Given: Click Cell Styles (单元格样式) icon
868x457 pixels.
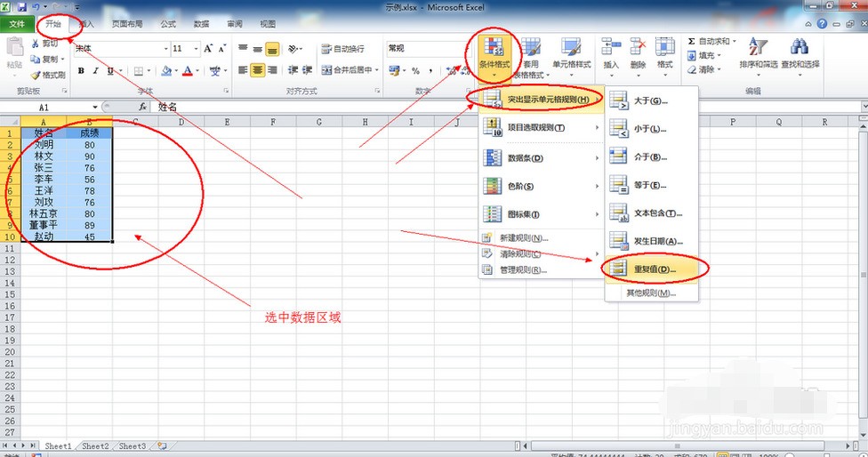Looking at the screenshot, I should pos(571,47).
